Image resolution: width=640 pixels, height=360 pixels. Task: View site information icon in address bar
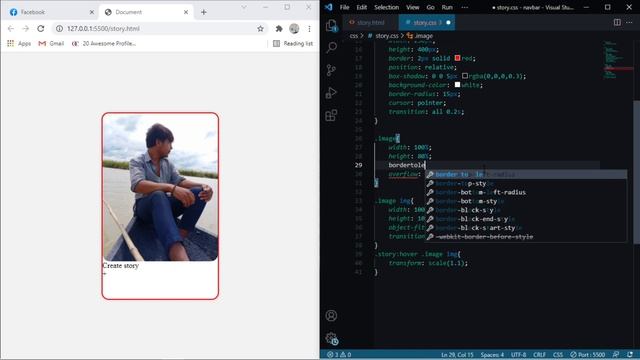tap(59, 29)
